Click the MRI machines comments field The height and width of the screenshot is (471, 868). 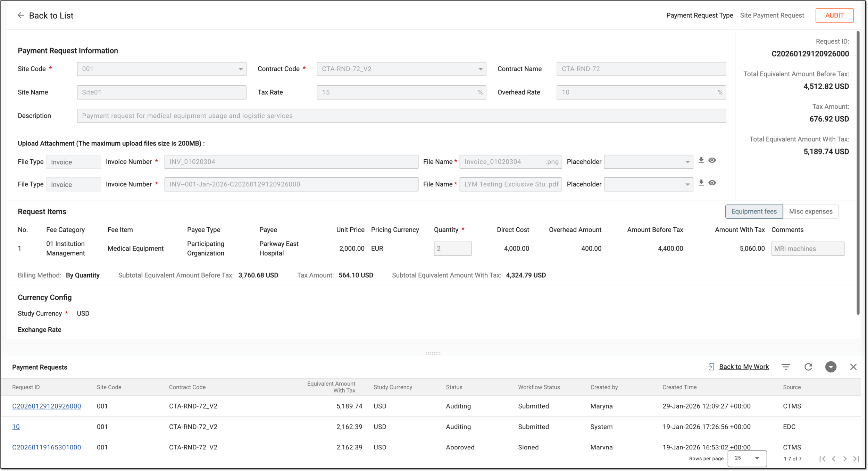tap(808, 249)
